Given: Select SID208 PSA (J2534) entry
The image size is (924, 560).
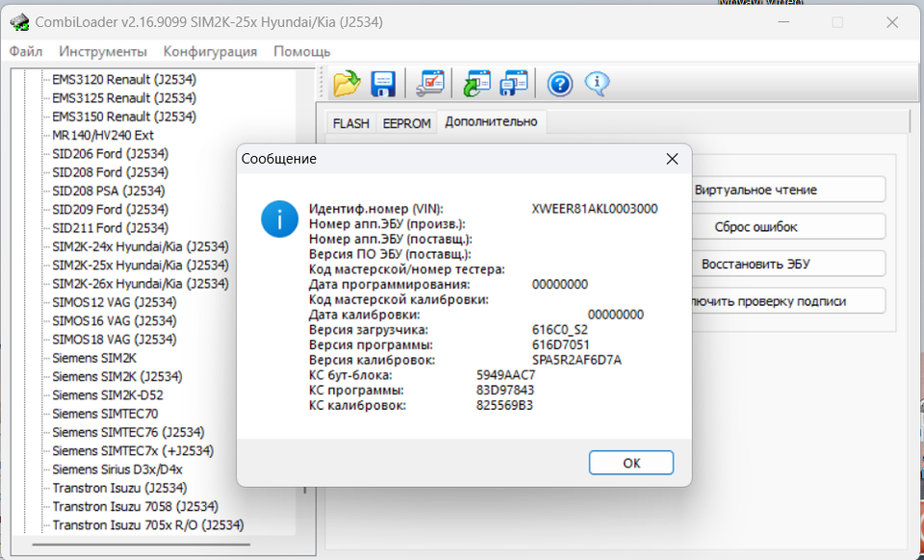Looking at the screenshot, I should point(109,191).
